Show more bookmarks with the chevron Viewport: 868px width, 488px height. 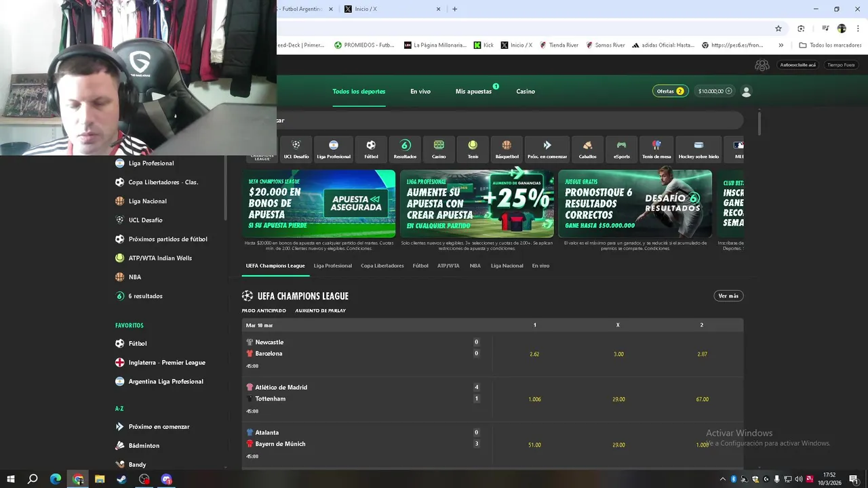click(x=781, y=45)
